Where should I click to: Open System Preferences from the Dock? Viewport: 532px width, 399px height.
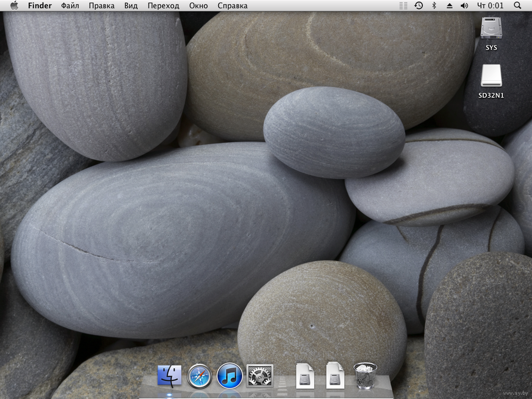pyautogui.click(x=260, y=376)
